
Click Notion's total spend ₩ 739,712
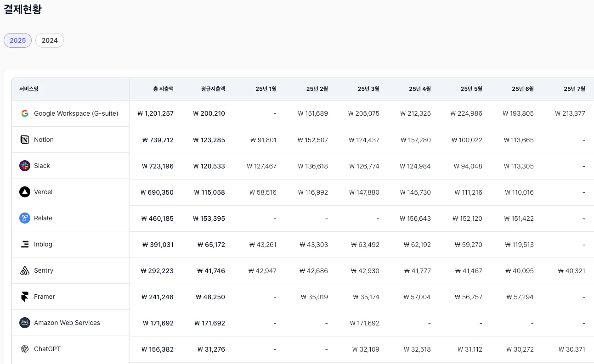(x=158, y=140)
